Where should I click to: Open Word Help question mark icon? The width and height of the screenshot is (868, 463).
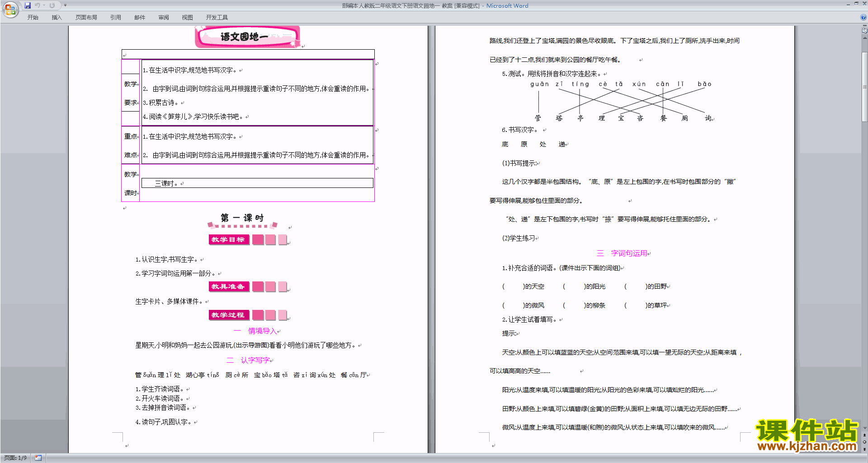[x=863, y=17]
